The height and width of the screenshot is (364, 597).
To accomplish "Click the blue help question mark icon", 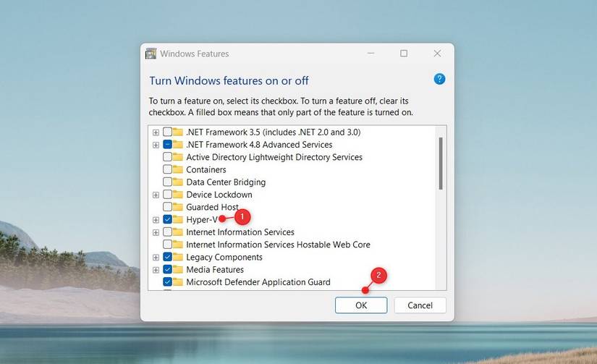I will (x=439, y=79).
